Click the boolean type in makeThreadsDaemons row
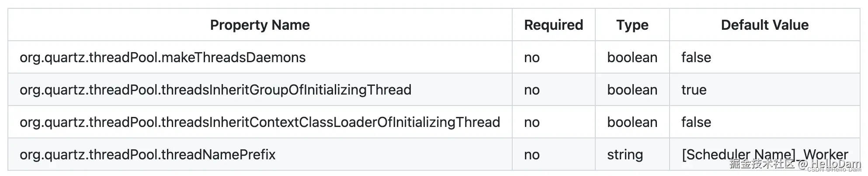 click(632, 57)
